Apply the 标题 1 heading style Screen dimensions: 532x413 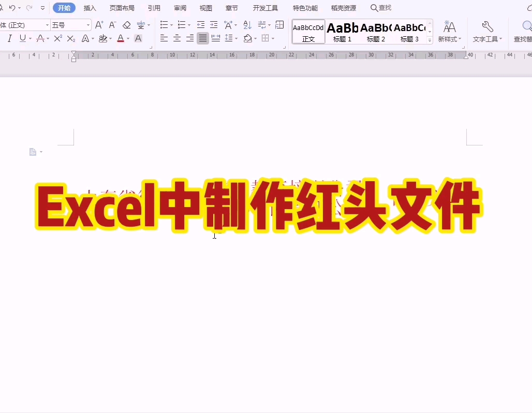(342, 31)
